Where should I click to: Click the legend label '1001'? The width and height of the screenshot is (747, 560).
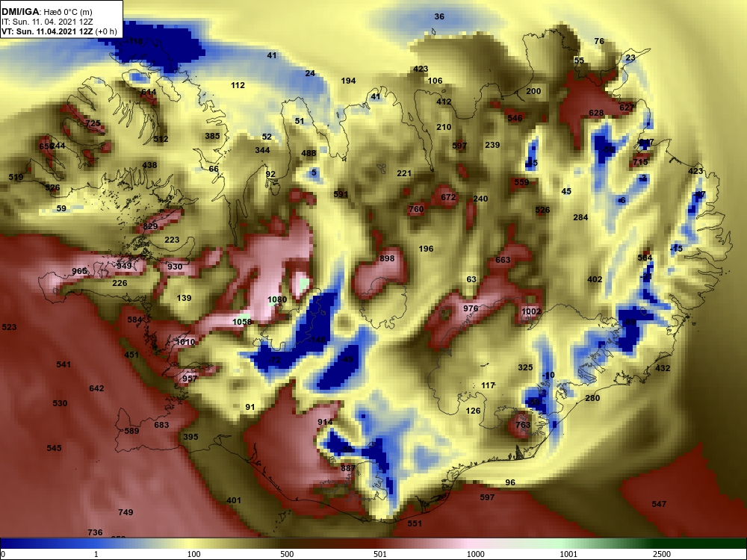pos(568,554)
